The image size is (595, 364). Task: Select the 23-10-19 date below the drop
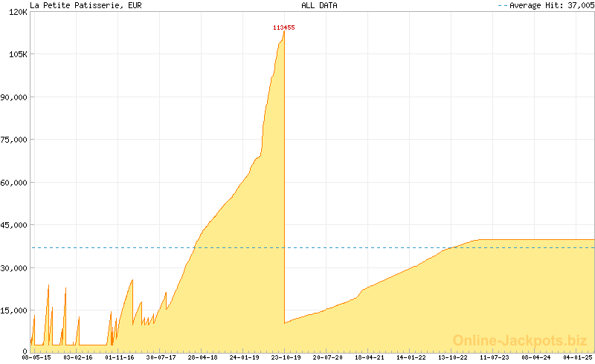coord(286,357)
